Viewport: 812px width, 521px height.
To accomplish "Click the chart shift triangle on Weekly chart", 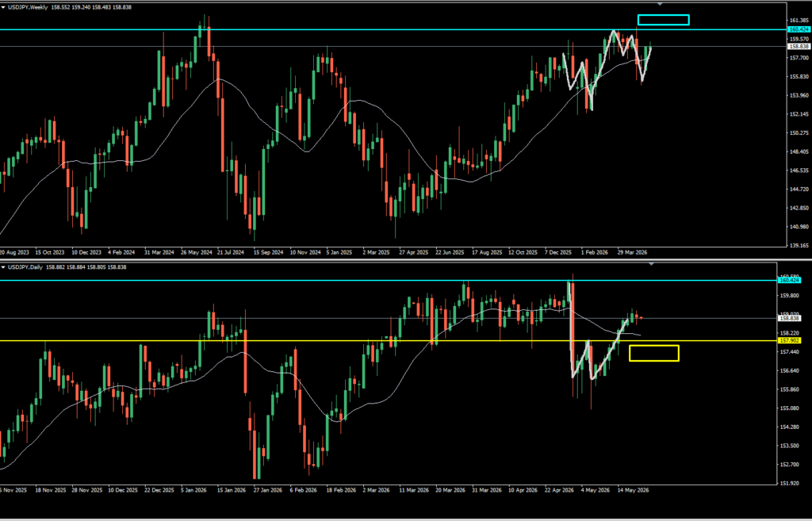I will pyautogui.click(x=660, y=4).
